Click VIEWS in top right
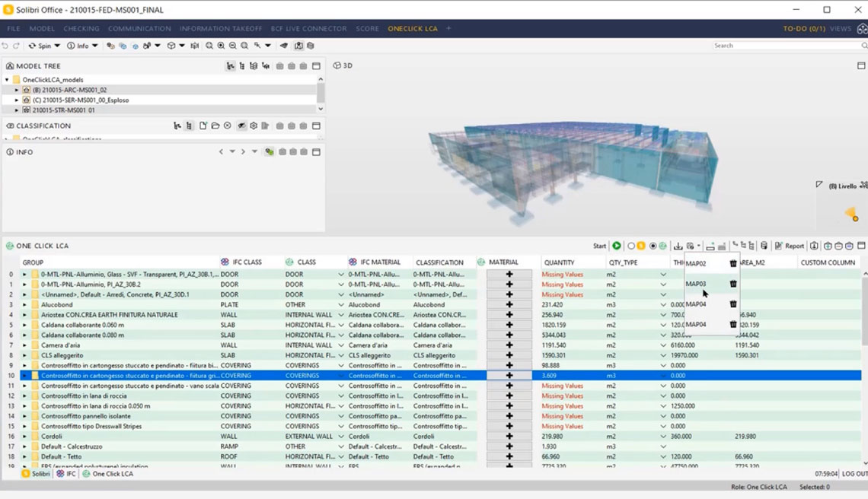 (841, 28)
